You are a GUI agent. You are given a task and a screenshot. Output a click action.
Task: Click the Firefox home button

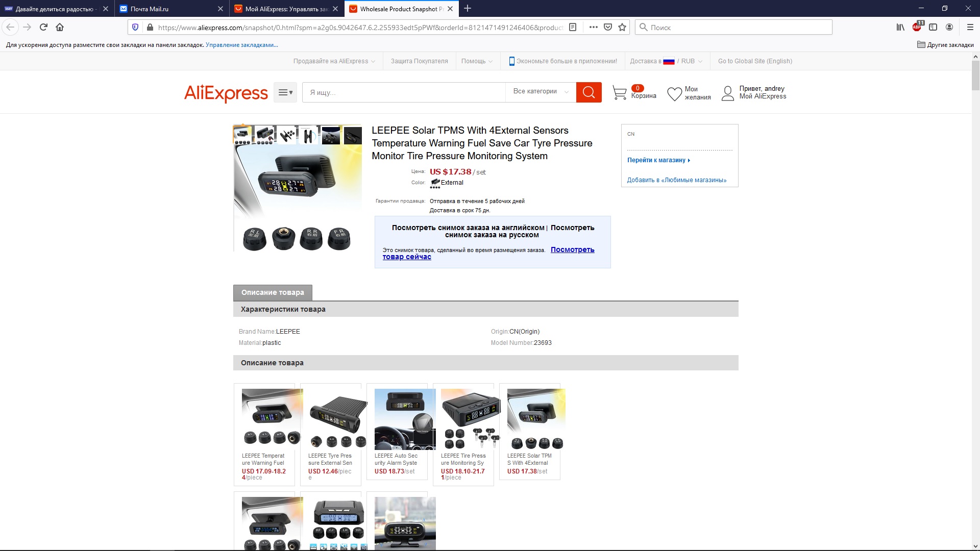point(60,28)
